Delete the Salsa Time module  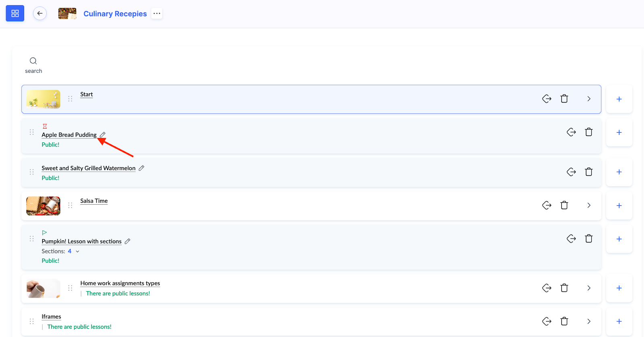coord(564,205)
